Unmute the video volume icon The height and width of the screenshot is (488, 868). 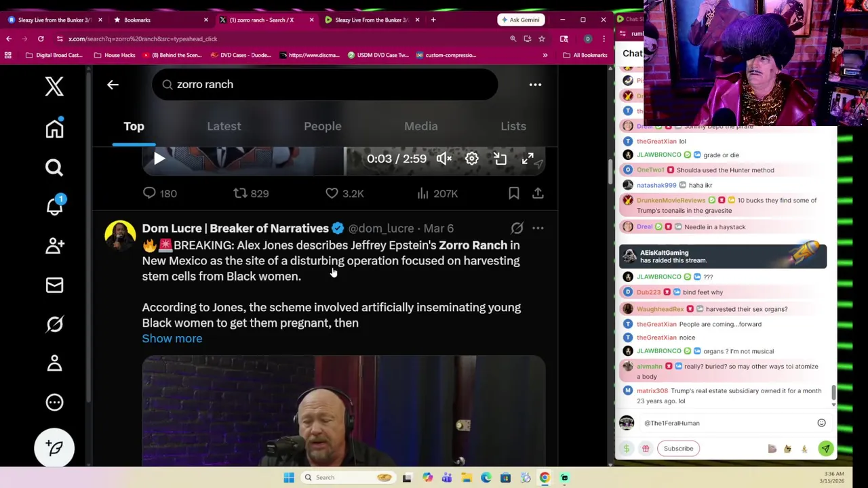[x=443, y=159]
